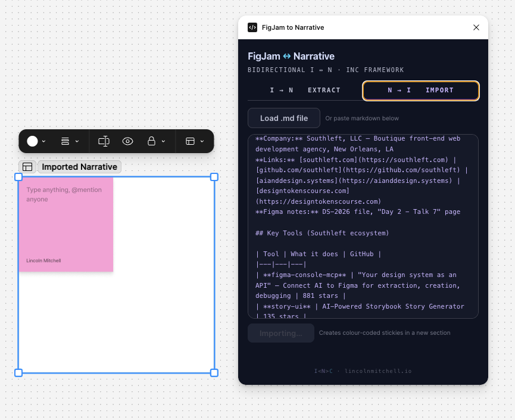The image size is (515, 420).
Task: Click the 'Type anything, @mention anyone' placeholder
Action: (x=64, y=195)
